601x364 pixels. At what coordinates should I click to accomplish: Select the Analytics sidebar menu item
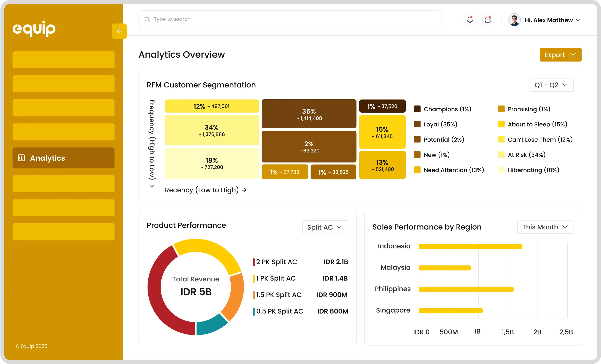click(x=63, y=158)
